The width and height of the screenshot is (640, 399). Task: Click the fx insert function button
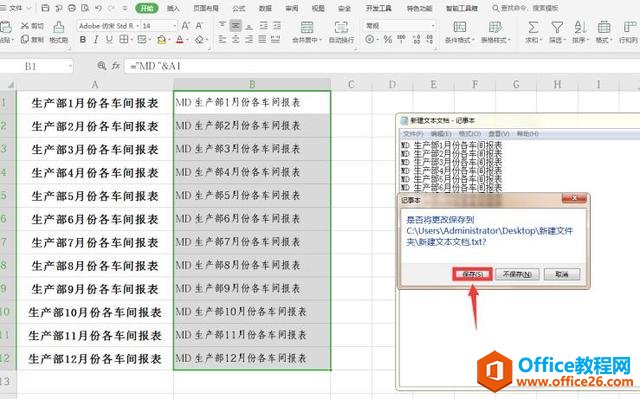coord(116,65)
